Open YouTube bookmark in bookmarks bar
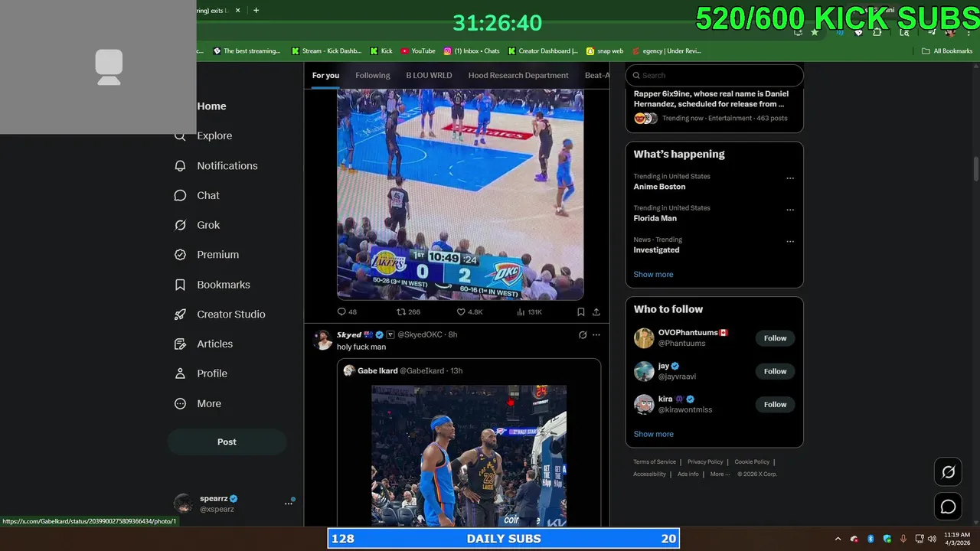The height and width of the screenshot is (551, 980). 418,51
